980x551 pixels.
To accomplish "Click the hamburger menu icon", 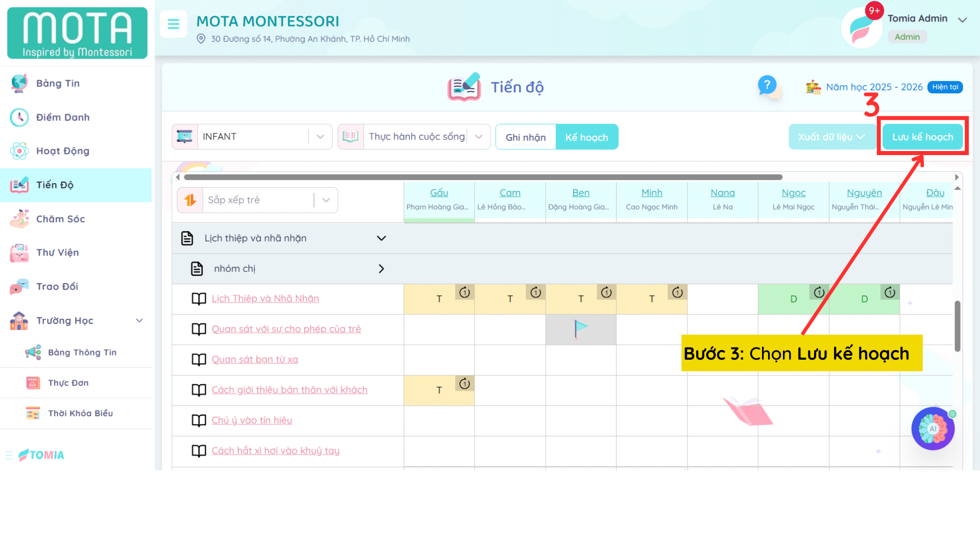I will coord(174,24).
